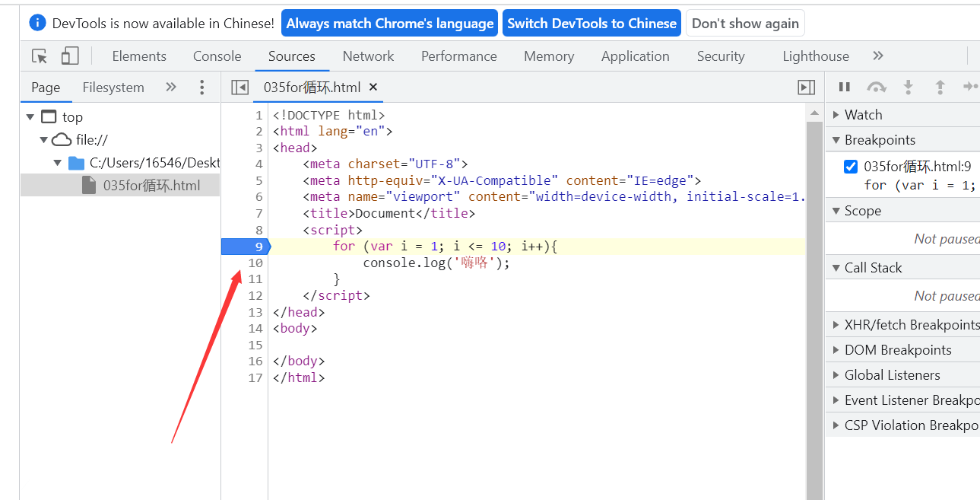Set a breakpoint on line 10

tap(255, 263)
